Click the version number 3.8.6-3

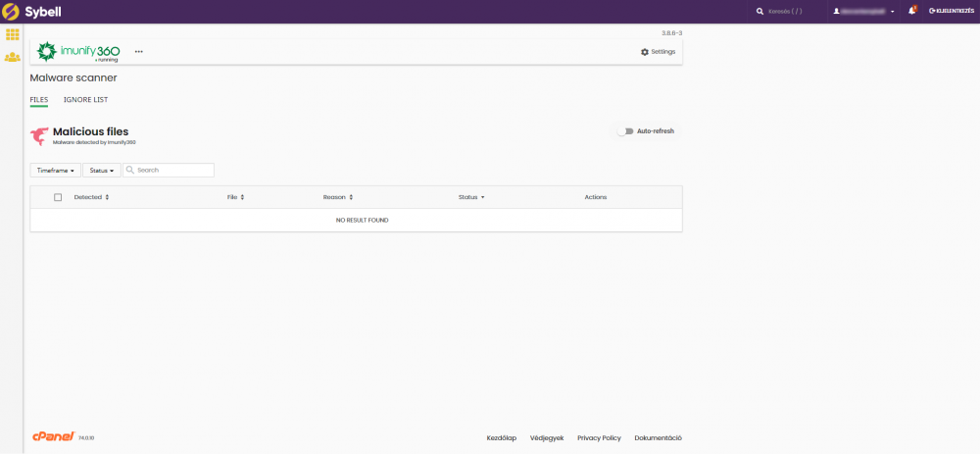tap(672, 32)
